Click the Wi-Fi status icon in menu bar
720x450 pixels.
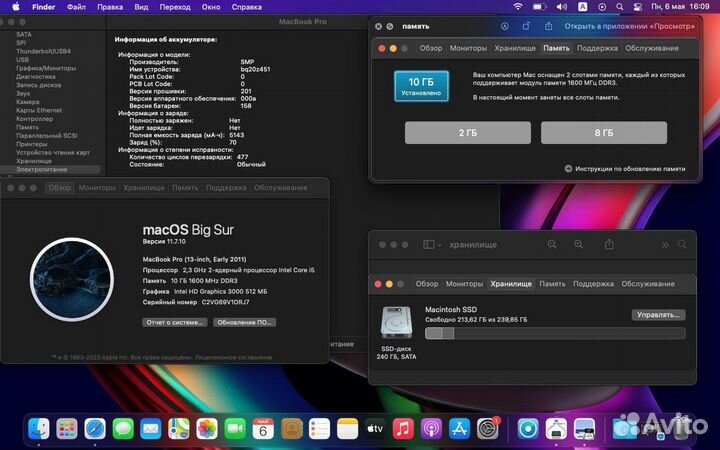click(x=518, y=7)
